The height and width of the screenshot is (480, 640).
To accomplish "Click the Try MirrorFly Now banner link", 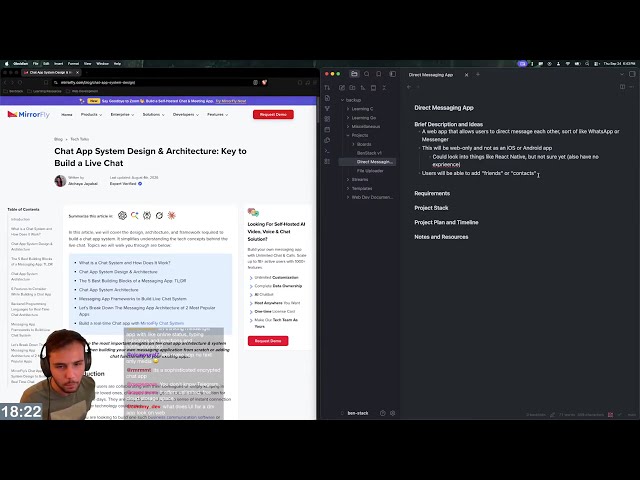I will coord(231,101).
